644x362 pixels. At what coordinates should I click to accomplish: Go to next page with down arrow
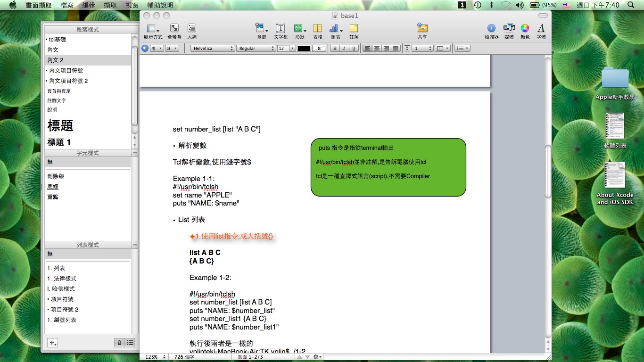click(x=306, y=357)
